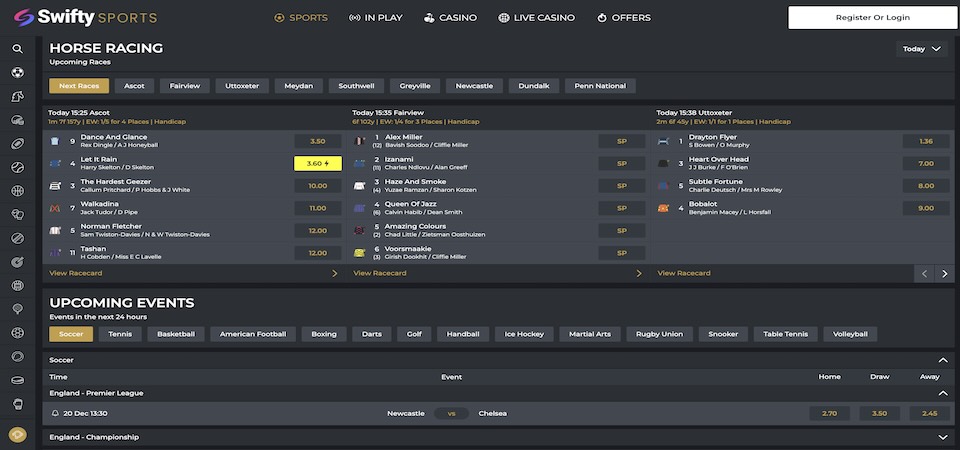Click Drayton Flyer silk icon
960x450 pixels.
[663, 141]
